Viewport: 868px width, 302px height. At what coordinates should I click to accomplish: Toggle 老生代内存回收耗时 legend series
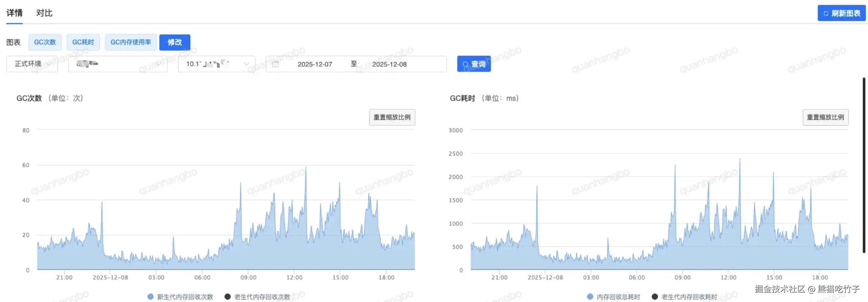684,297
